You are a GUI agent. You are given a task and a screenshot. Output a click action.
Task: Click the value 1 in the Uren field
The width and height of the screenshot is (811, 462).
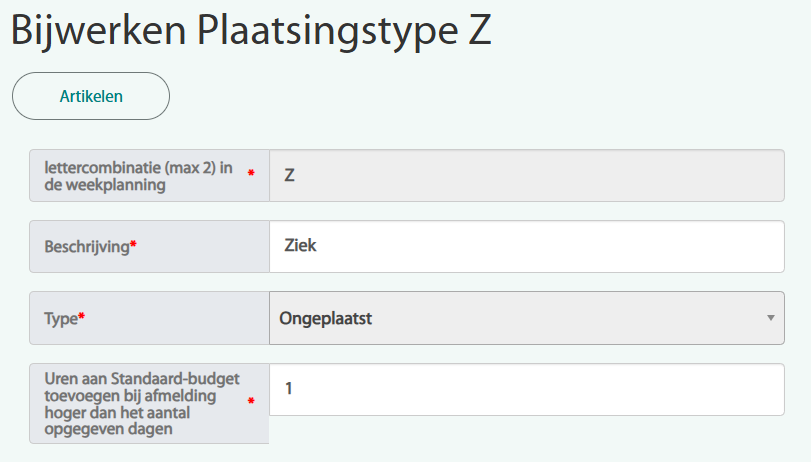click(x=289, y=389)
